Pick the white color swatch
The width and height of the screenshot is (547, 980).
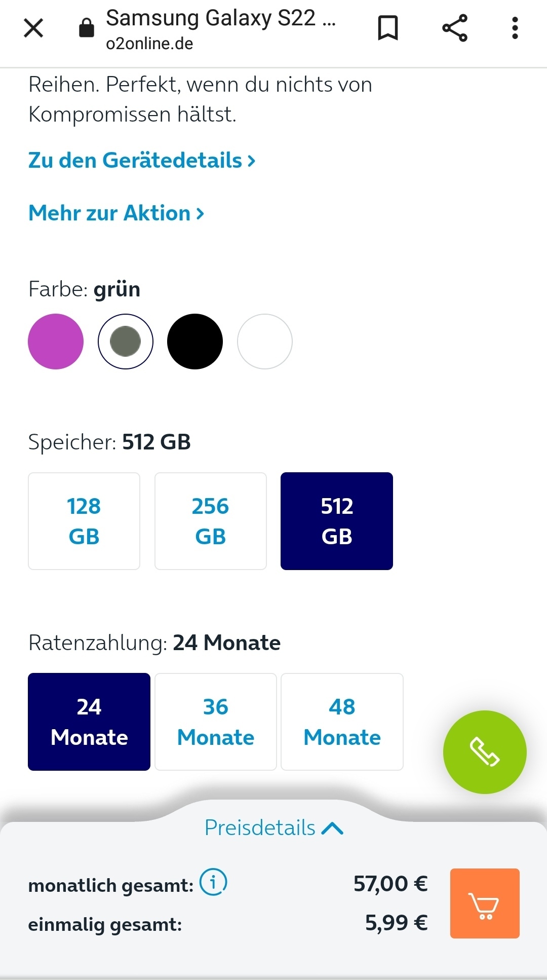coord(265,342)
